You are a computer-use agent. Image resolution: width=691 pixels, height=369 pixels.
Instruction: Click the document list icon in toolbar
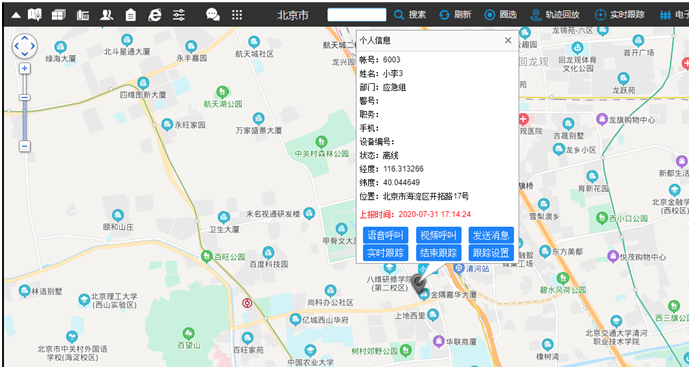(x=131, y=15)
